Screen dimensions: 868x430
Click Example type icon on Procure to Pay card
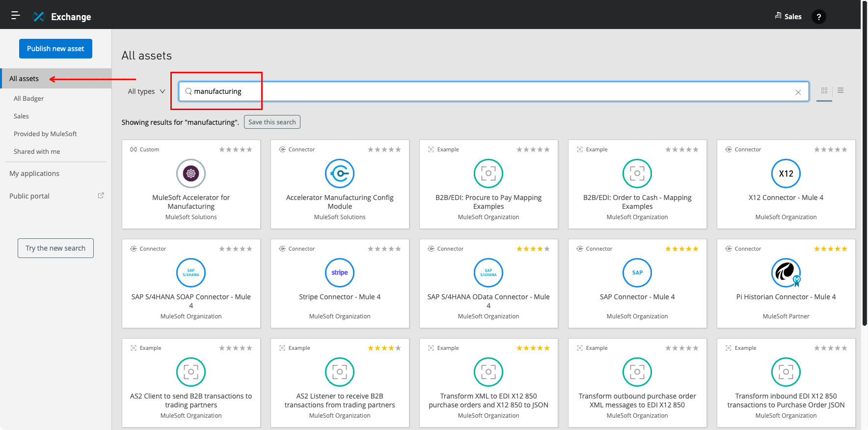point(431,149)
